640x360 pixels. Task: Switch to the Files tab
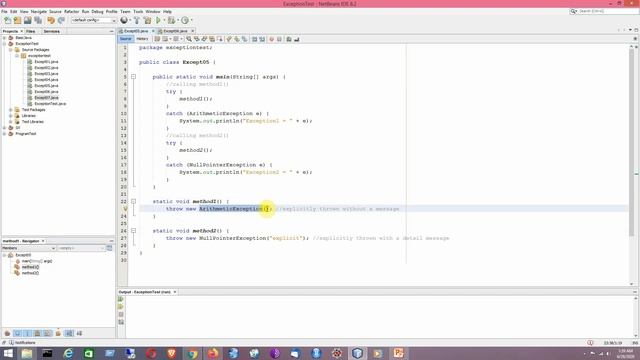click(31, 31)
